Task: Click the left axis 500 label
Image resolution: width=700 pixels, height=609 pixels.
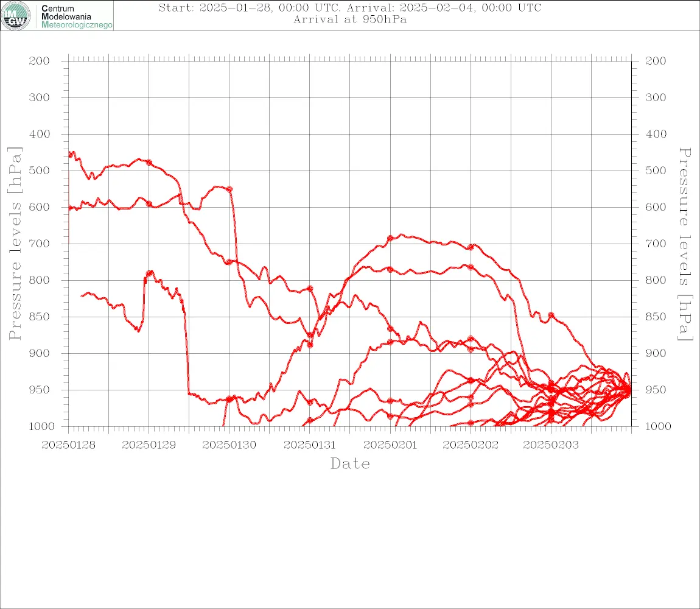Action: click(40, 171)
